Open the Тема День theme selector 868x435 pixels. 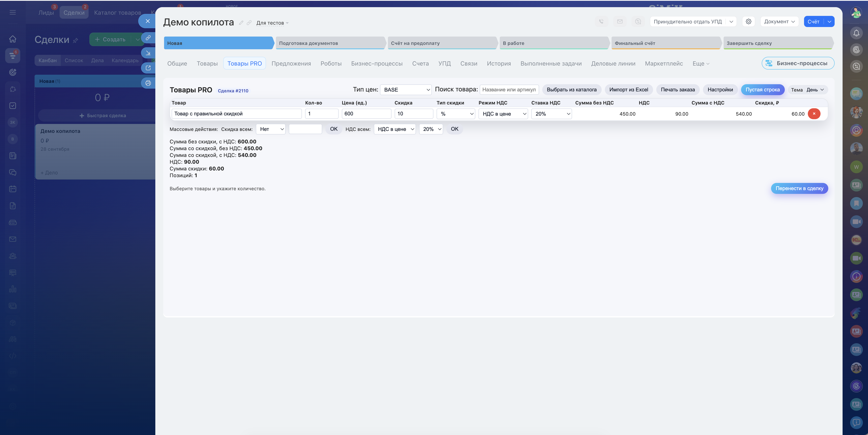[815, 90]
